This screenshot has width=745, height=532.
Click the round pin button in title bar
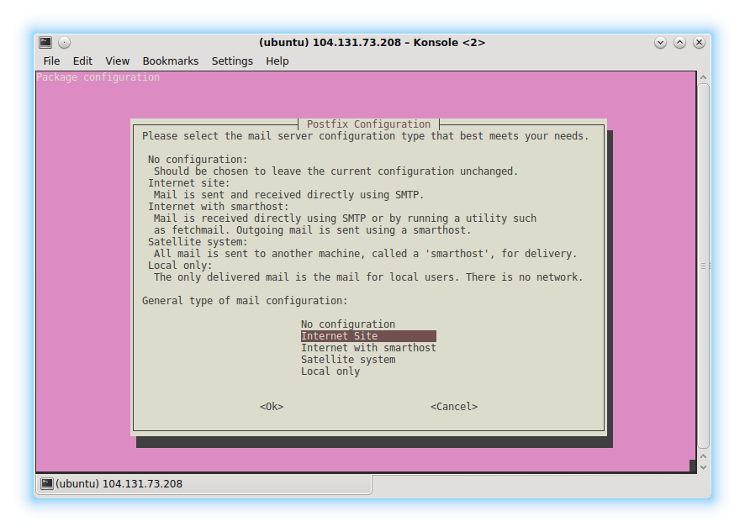point(65,43)
